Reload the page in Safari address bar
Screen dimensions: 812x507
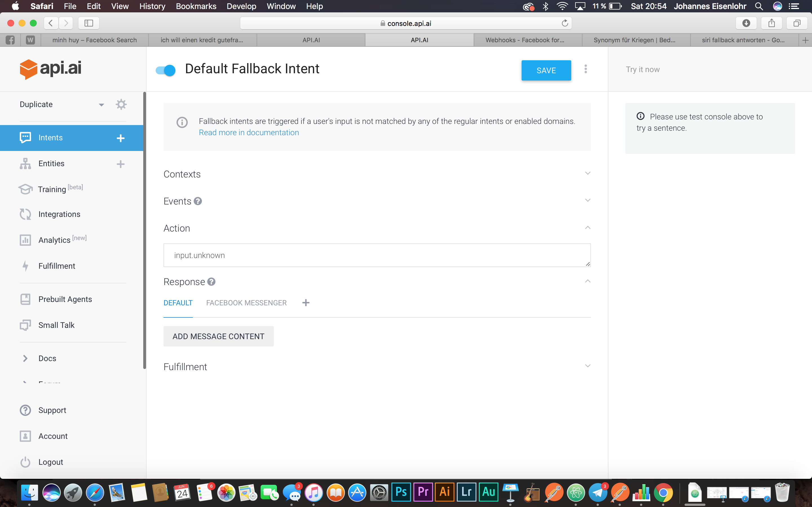(x=565, y=23)
